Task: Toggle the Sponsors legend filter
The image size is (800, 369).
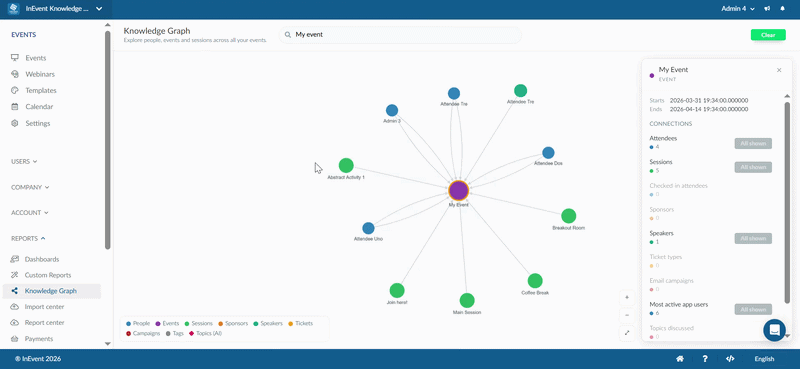Action: point(233,324)
